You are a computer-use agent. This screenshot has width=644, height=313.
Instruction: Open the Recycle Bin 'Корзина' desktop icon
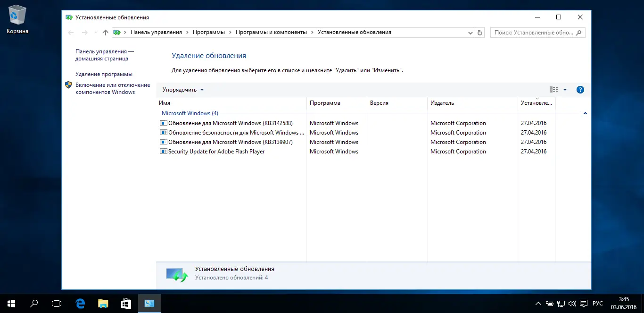click(17, 20)
